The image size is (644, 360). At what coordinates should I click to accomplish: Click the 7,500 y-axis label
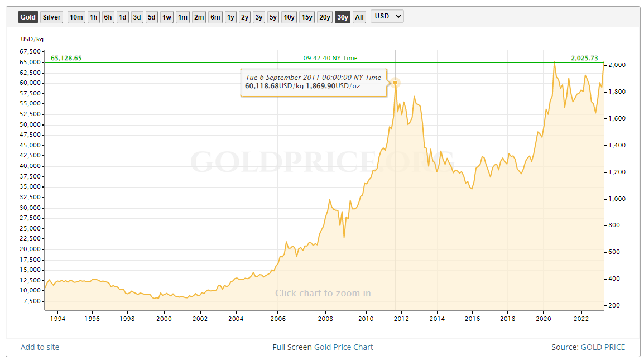pyautogui.click(x=32, y=301)
